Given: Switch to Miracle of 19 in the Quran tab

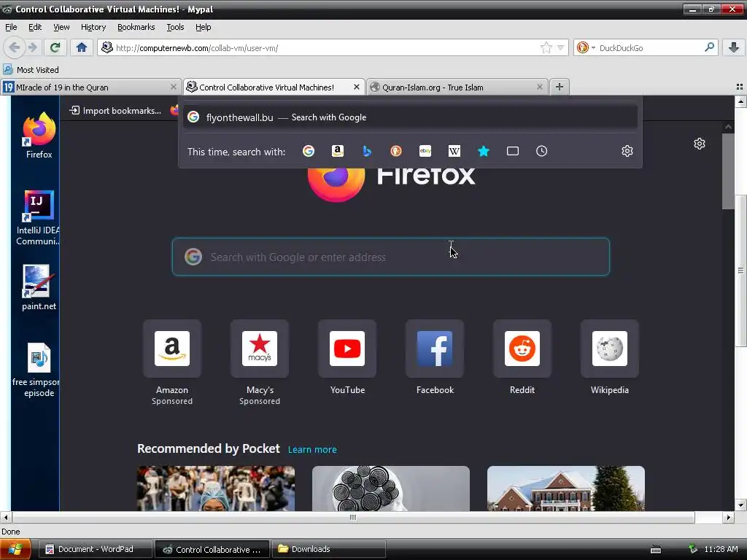Looking at the screenshot, I should coord(90,87).
